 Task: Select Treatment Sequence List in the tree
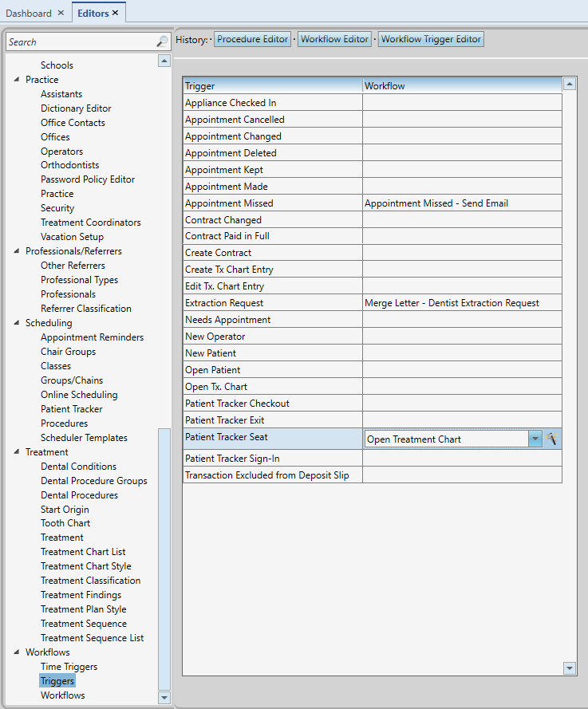tap(93, 638)
